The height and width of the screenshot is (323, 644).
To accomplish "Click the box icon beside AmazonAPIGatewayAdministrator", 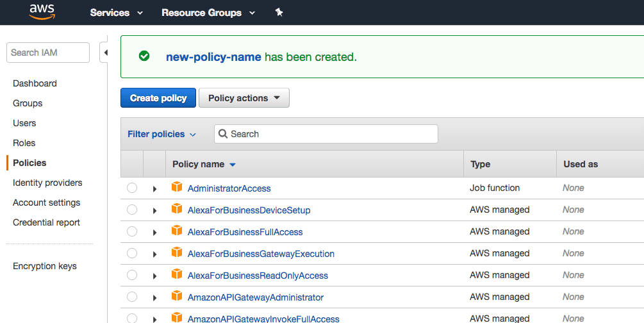I will 177,296.
